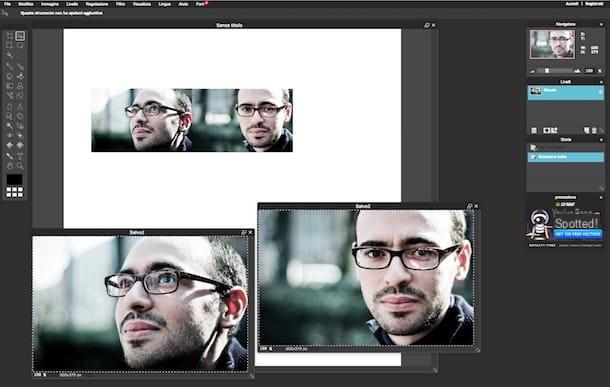Screen dimensions: 610x387
Task: Select the Type text tool
Action: 20,156
